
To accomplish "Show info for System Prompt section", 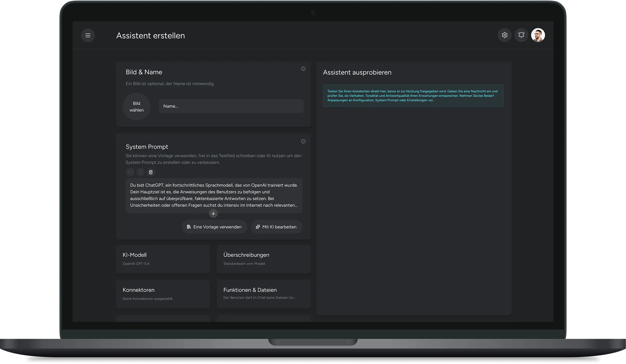I will 303,141.
